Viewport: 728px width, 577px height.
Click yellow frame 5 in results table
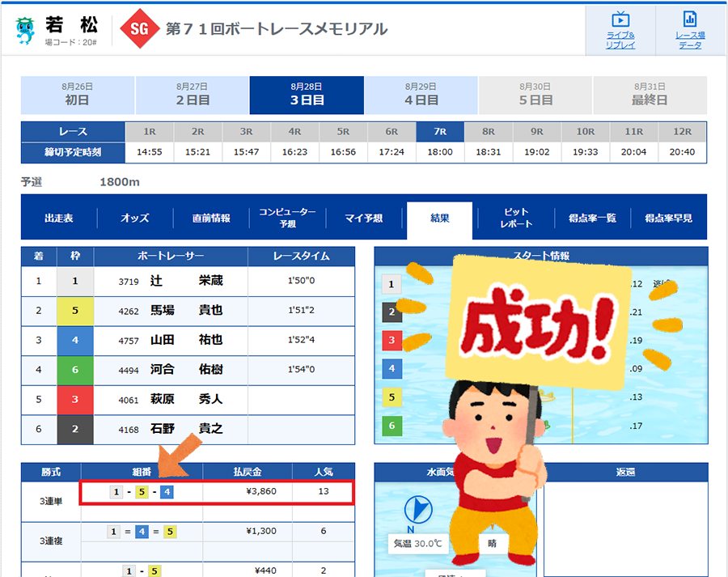click(x=75, y=311)
